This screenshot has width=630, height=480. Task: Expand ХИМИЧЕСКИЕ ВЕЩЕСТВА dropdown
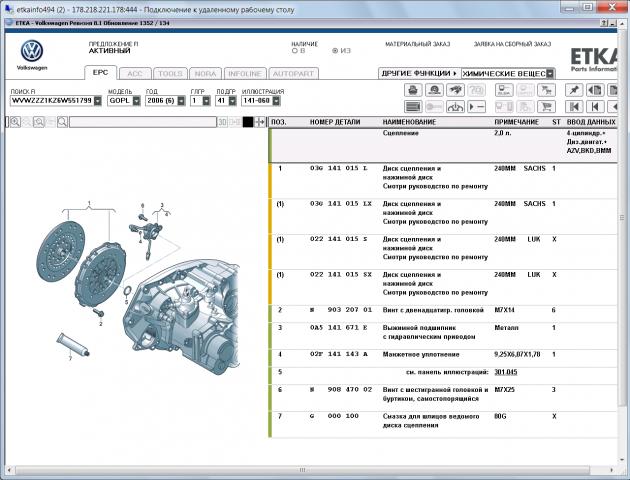click(x=550, y=74)
